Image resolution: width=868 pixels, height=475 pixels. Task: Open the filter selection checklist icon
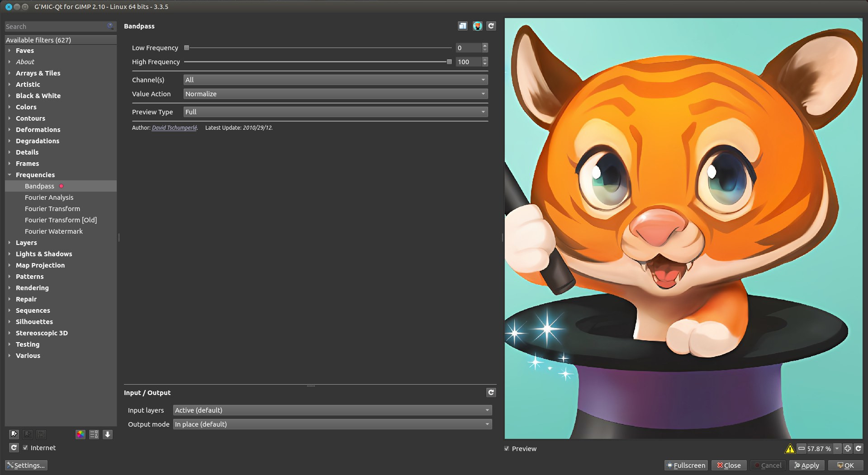pyautogui.click(x=94, y=434)
